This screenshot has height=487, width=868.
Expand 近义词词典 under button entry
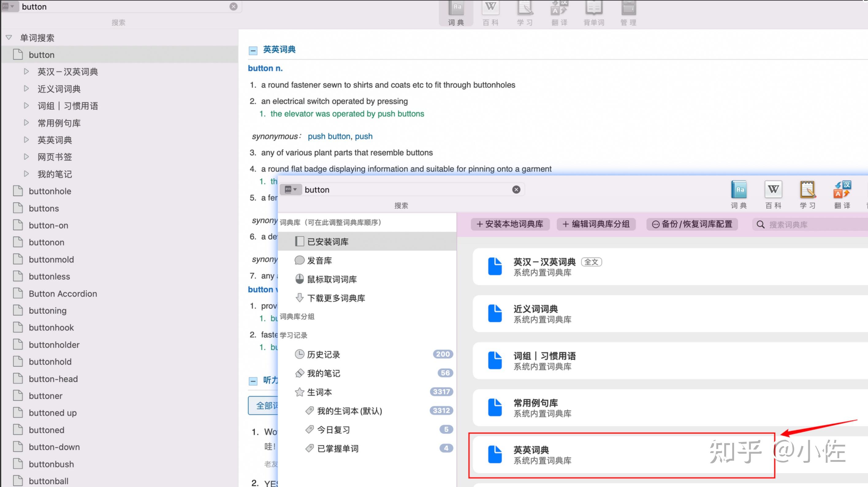pyautogui.click(x=26, y=89)
